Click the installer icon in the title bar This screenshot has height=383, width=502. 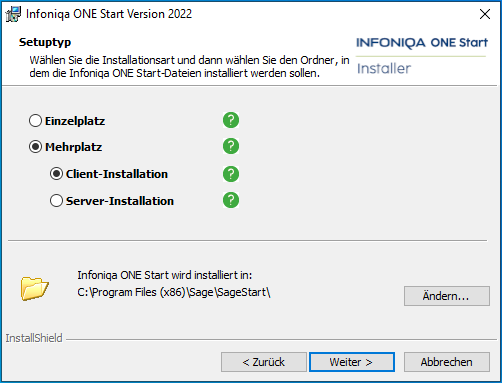(x=13, y=14)
